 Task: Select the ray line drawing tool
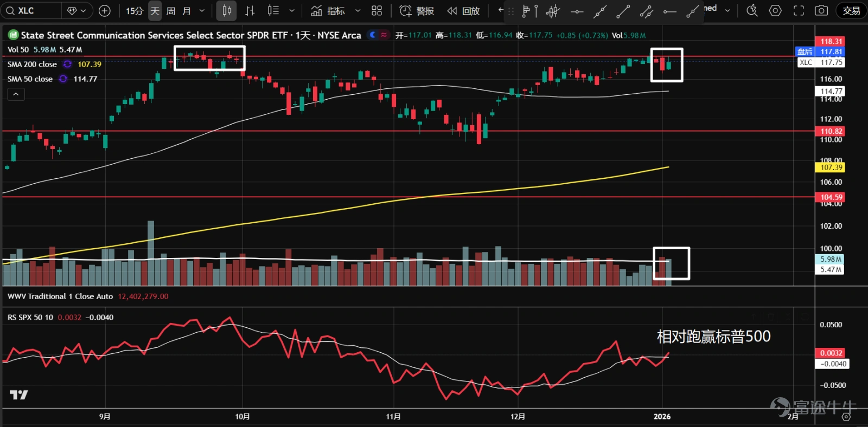(693, 11)
